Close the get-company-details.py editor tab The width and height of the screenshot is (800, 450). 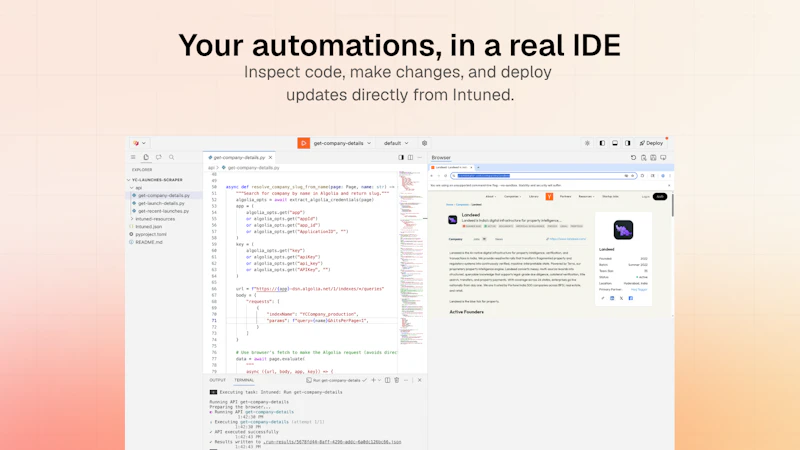click(x=270, y=158)
